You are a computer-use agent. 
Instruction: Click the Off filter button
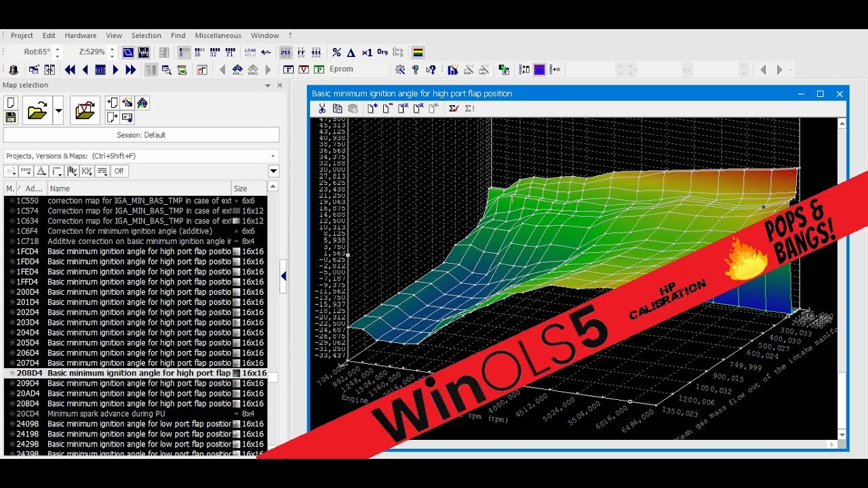(119, 171)
